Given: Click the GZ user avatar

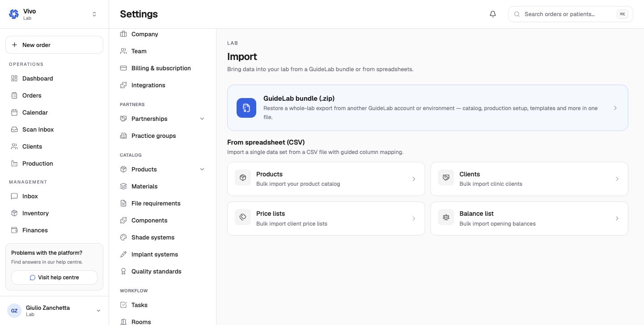Looking at the screenshot, I should click(14, 311).
